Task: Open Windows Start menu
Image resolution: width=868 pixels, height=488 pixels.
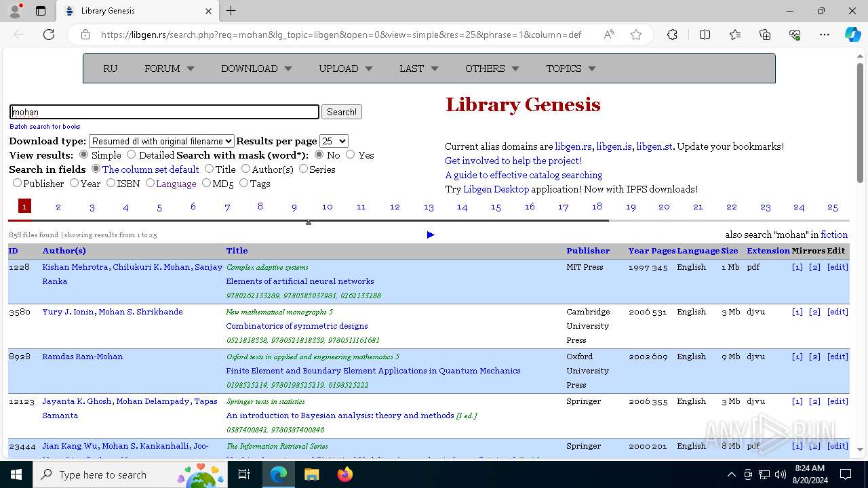Action: (16, 474)
